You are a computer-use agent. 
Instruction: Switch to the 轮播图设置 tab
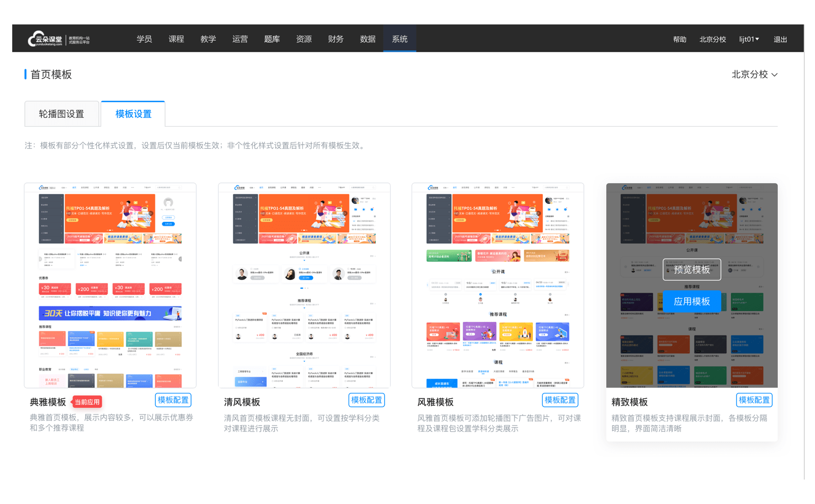tap(62, 114)
